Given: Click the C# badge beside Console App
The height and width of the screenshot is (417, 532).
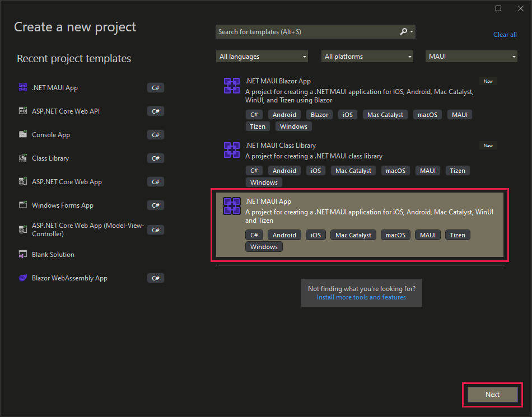Looking at the screenshot, I should click(155, 134).
